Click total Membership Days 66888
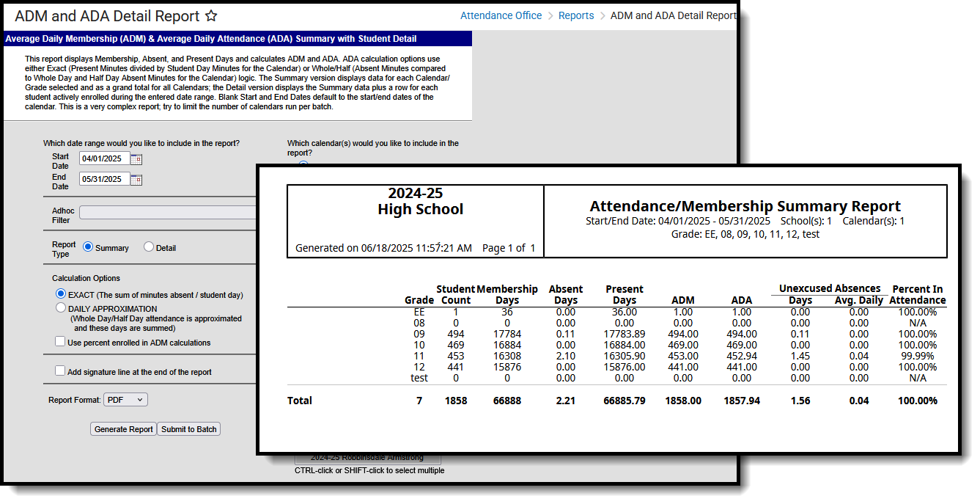Viewport: 980px width, 504px height. 507,401
